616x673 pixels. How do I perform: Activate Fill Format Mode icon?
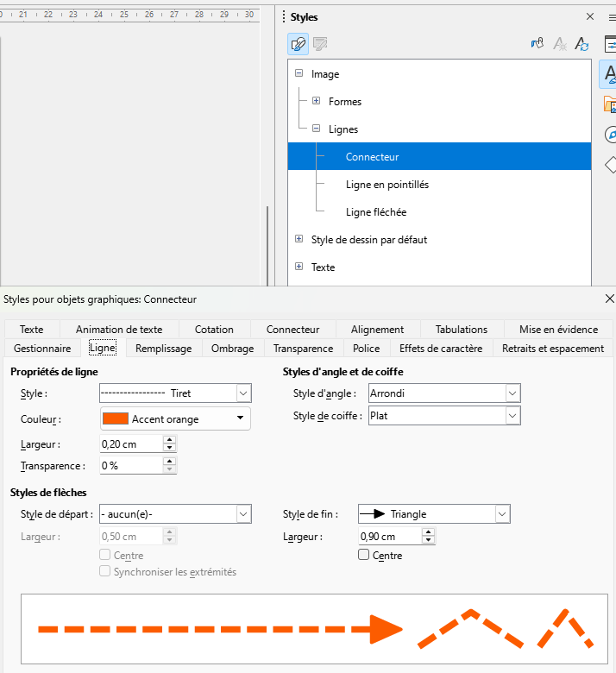pos(537,44)
